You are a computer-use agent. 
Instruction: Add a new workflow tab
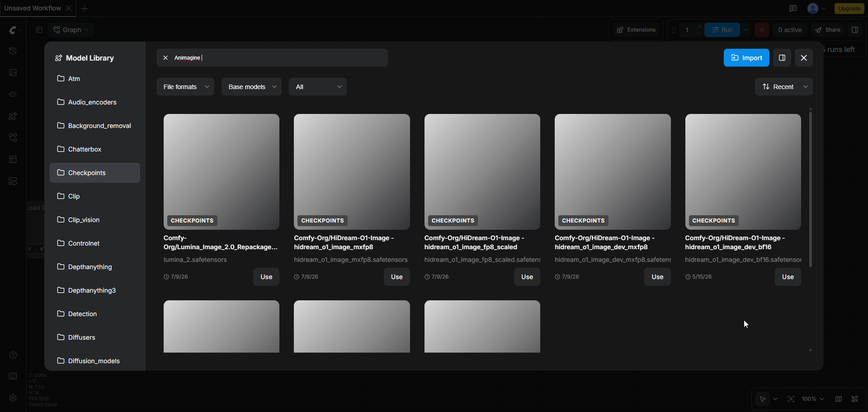85,8
